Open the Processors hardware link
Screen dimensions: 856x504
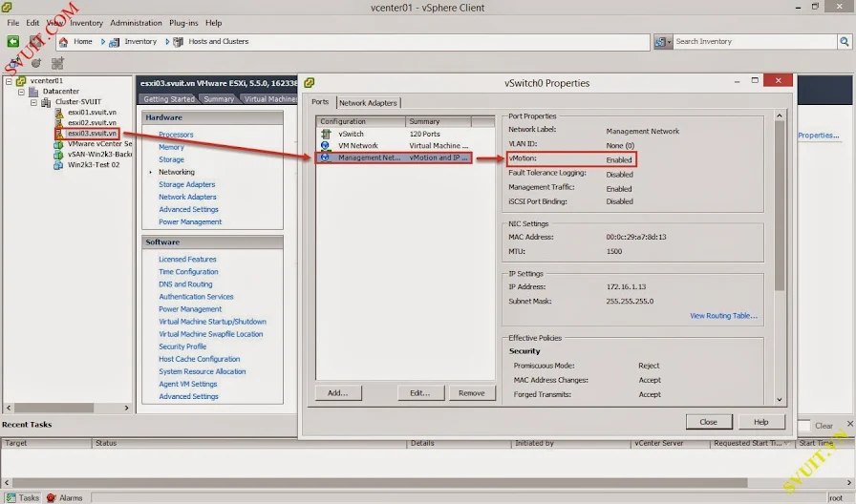176,135
